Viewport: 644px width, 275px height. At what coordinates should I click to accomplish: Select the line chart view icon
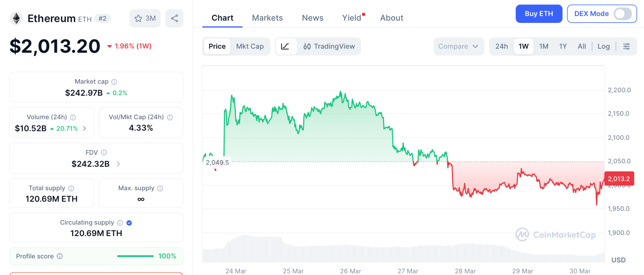pos(285,46)
